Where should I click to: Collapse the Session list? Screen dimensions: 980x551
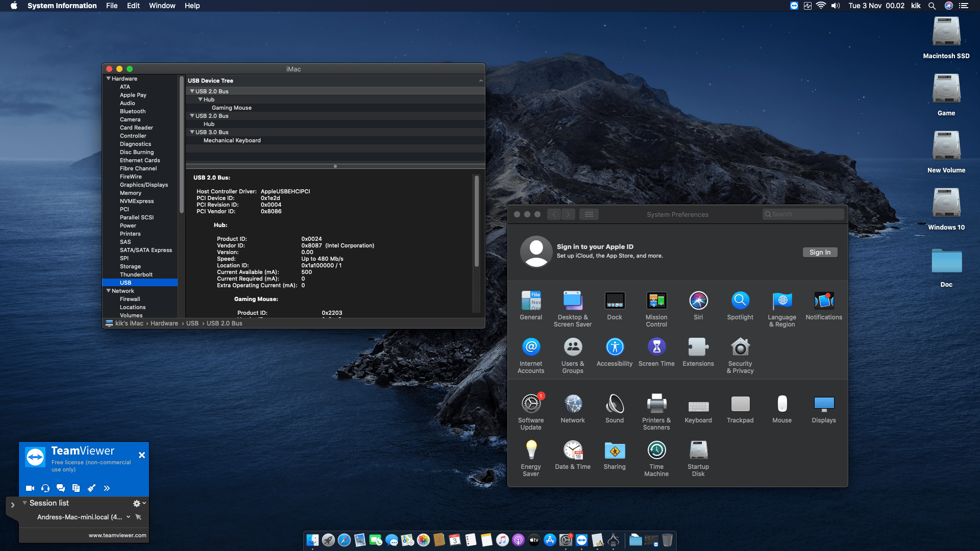coord(24,503)
